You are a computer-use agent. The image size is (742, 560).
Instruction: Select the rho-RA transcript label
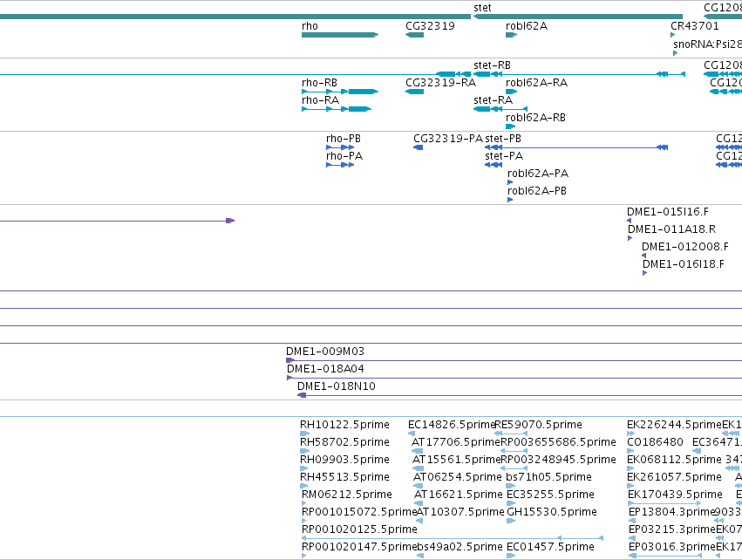[x=320, y=100]
